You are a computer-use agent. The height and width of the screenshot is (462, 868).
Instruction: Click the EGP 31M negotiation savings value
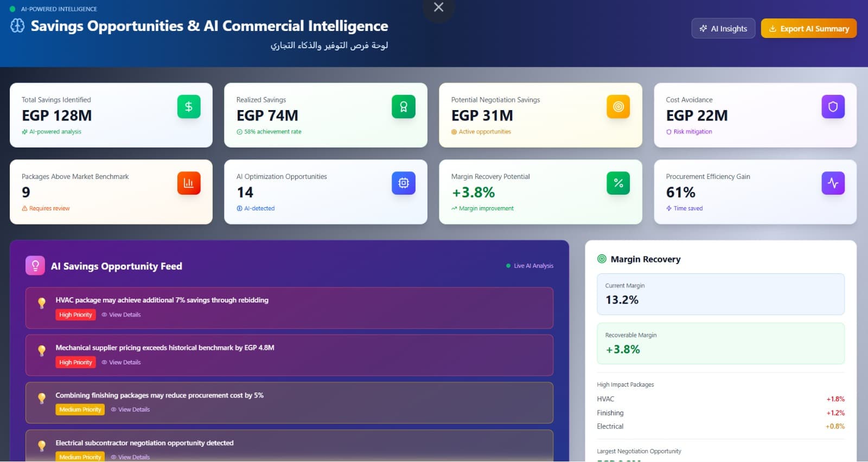(482, 116)
